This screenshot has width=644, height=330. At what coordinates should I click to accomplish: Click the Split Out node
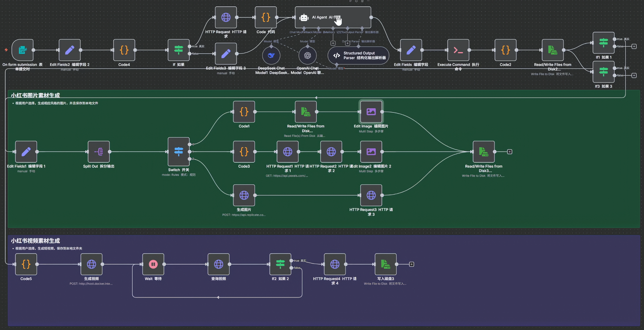[99, 151]
